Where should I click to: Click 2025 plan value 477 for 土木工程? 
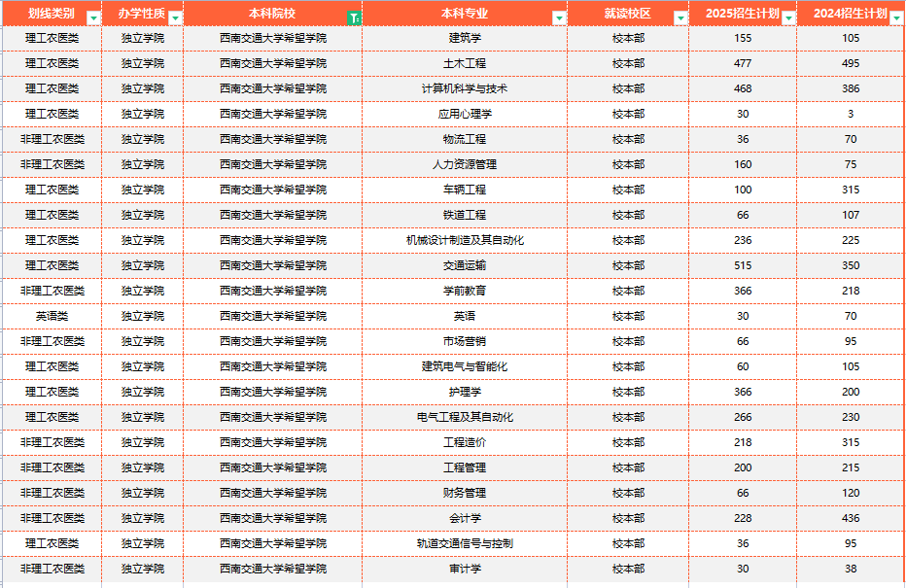pos(743,63)
